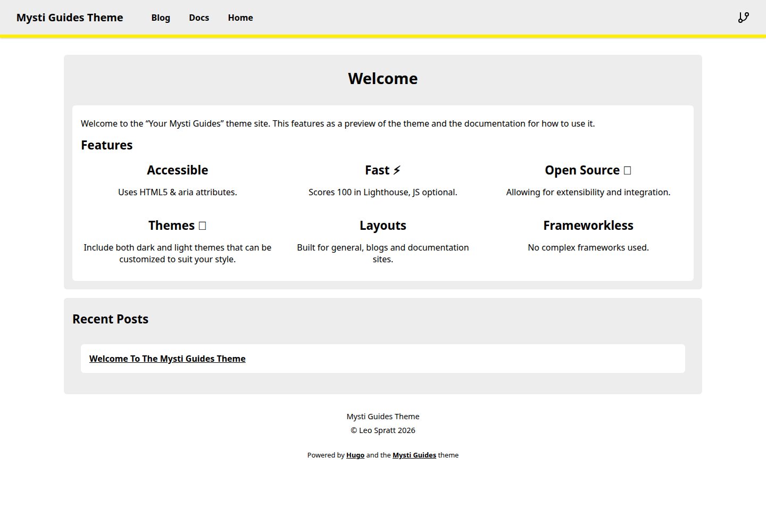
Task: Click "No complex frameworks used." text
Action: [x=588, y=248]
